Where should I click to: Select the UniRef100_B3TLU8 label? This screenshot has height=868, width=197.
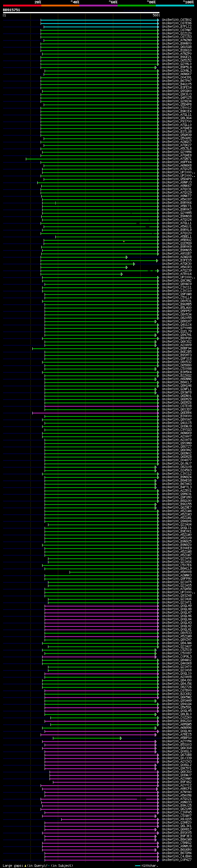177,132
